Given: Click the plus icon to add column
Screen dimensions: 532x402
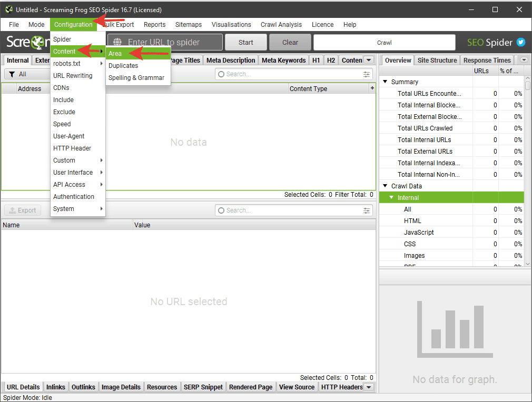Looking at the screenshot, I should (372, 88).
